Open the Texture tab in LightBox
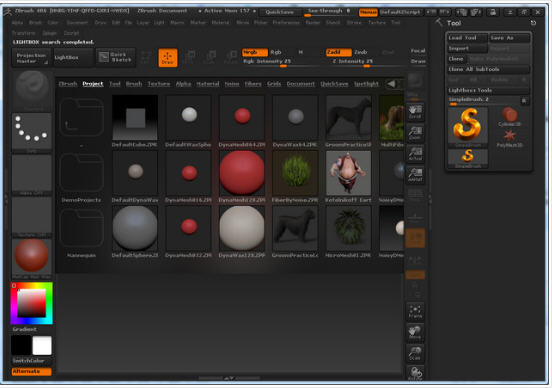This screenshot has height=388, width=552. click(159, 84)
